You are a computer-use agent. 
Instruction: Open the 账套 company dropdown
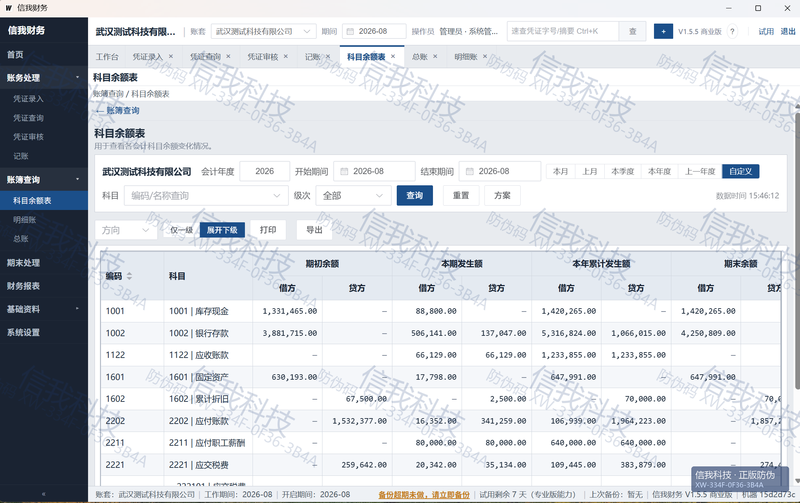tap(263, 32)
